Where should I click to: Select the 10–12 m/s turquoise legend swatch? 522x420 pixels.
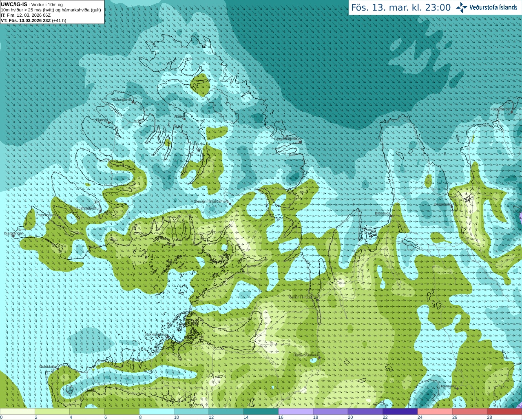click(192, 411)
